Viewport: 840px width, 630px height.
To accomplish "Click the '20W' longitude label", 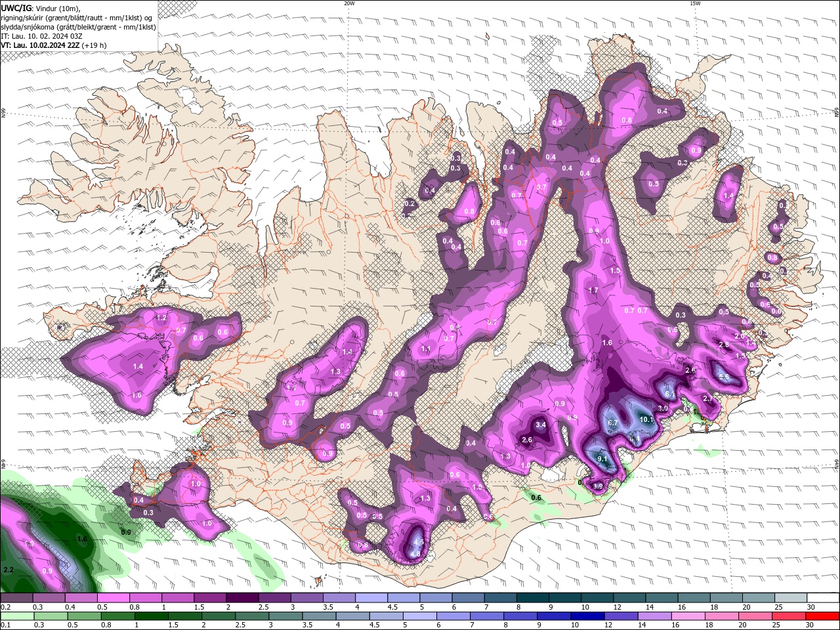I will point(349,3).
